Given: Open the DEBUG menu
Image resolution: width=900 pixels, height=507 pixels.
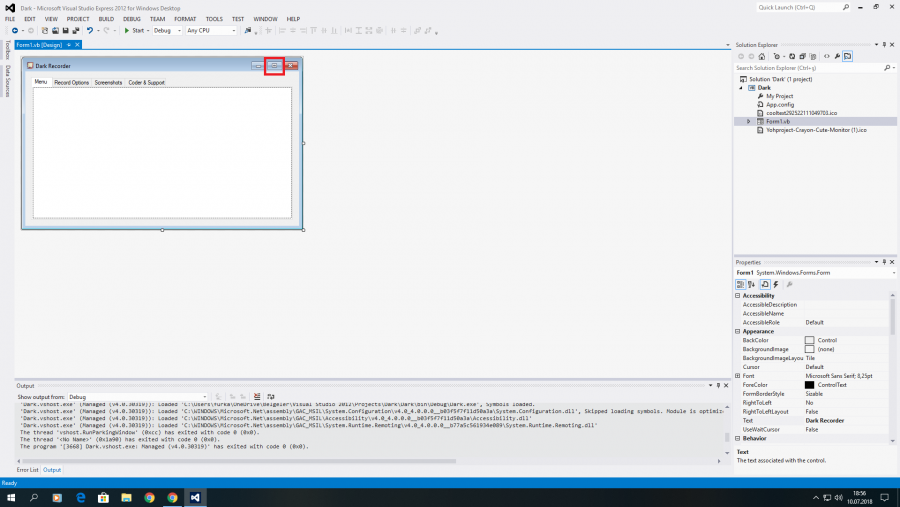Looking at the screenshot, I should coord(131,19).
